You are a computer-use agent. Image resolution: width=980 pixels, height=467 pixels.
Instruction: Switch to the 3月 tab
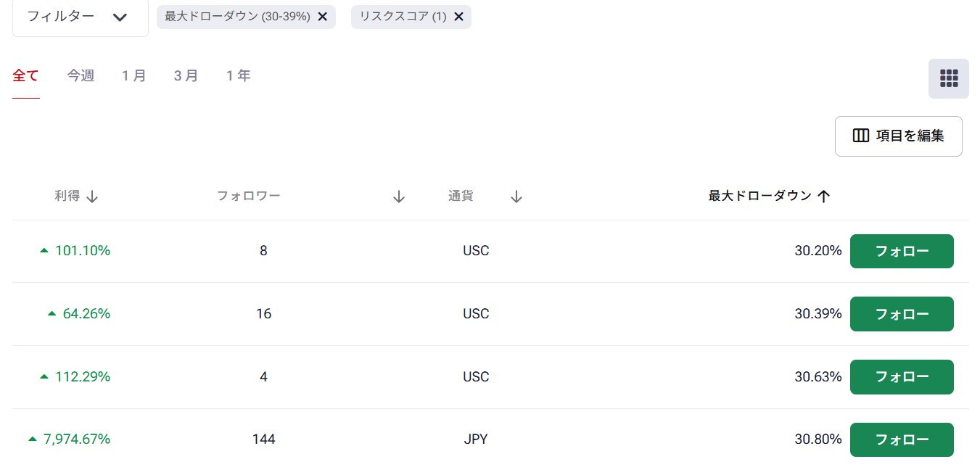(186, 75)
